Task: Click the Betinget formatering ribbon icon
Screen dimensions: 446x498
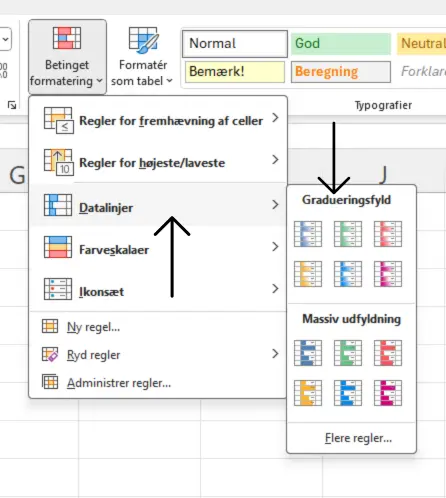Action: coord(67,38)
